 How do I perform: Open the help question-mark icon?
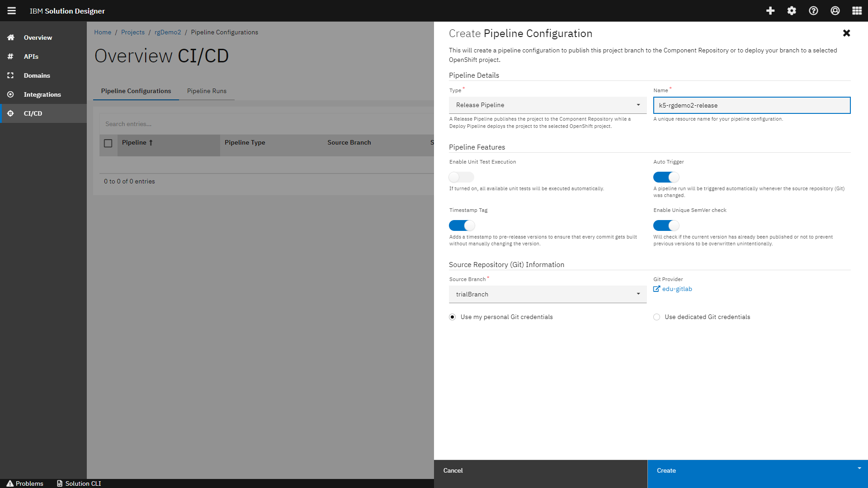click(813, 10)
